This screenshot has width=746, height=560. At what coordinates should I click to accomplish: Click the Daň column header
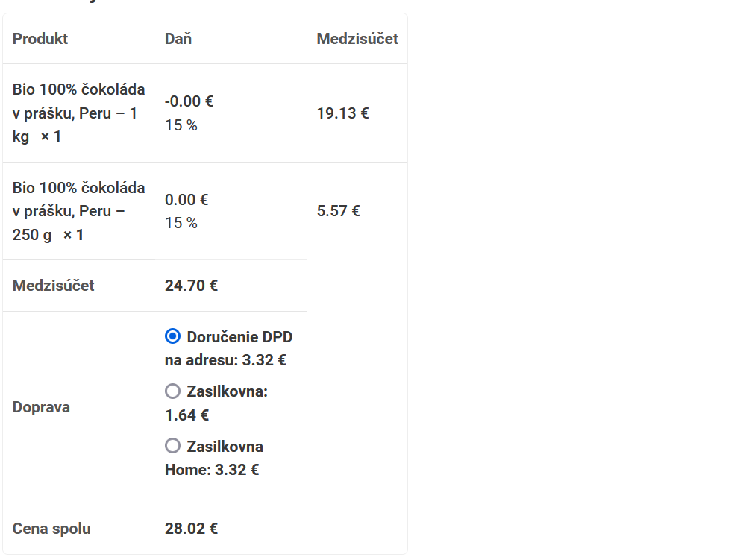click(178, 39)
